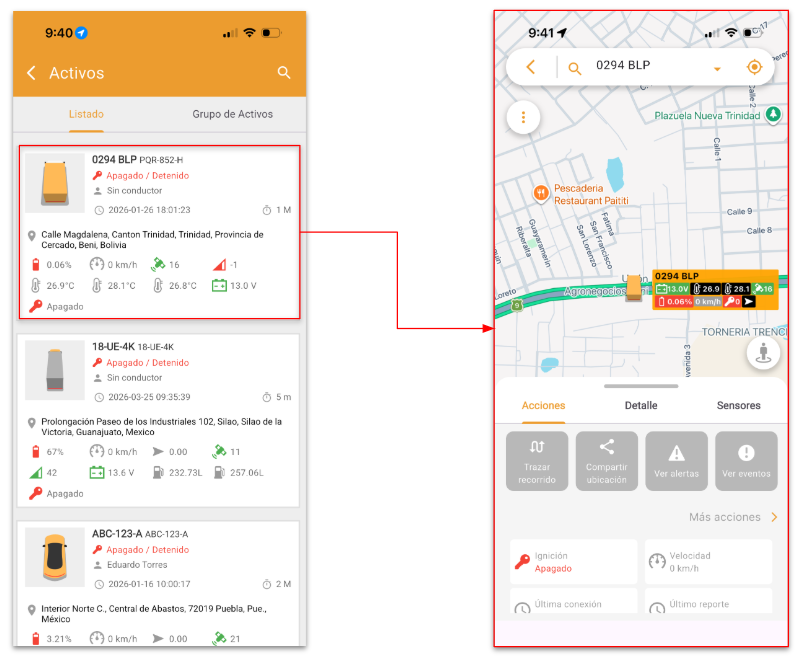This screenshot has height=659, width=798.
Task: Select the Detalle tab
Action: click(x=641, y=406)
